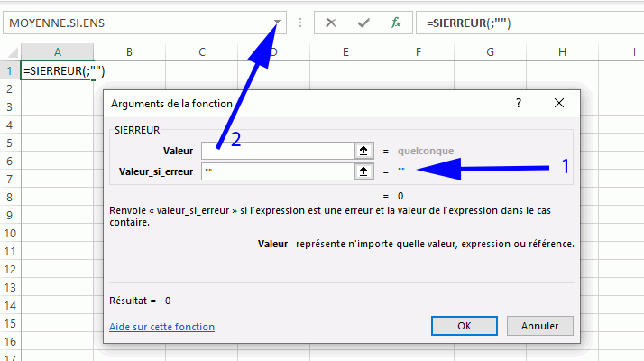Select row 5 header

(x=10, y=143)
